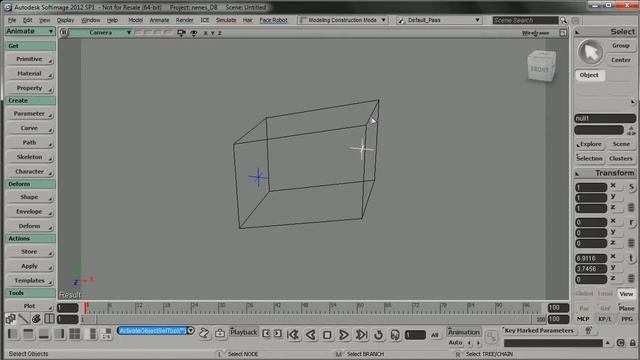
Task: Select the four-viewport layout icon
Action: (75, 334)
